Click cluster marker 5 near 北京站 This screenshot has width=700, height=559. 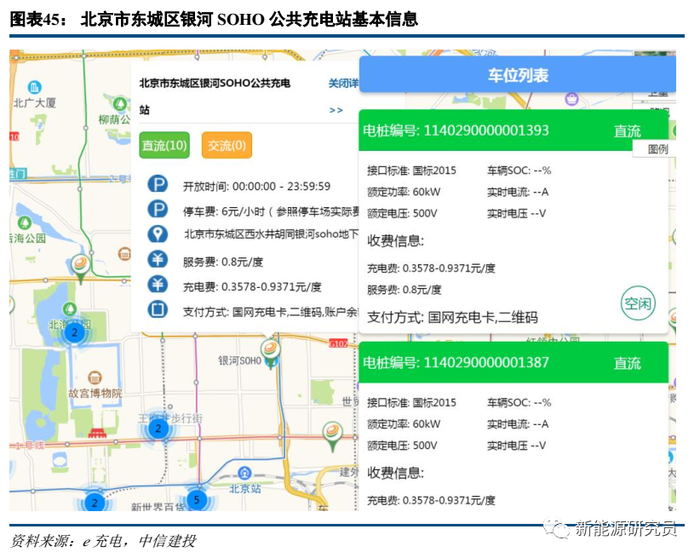point(197,499)
